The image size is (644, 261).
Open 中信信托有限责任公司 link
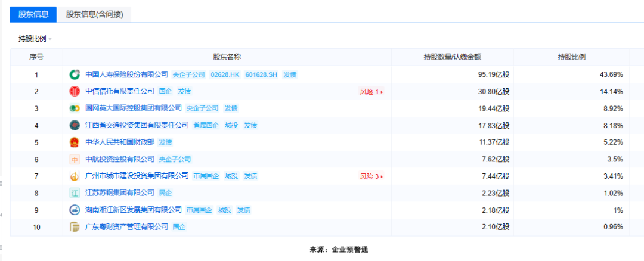(120, 91)
